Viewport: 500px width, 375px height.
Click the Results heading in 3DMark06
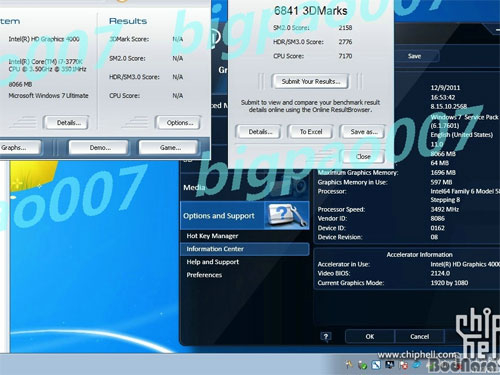click(128, 21)
